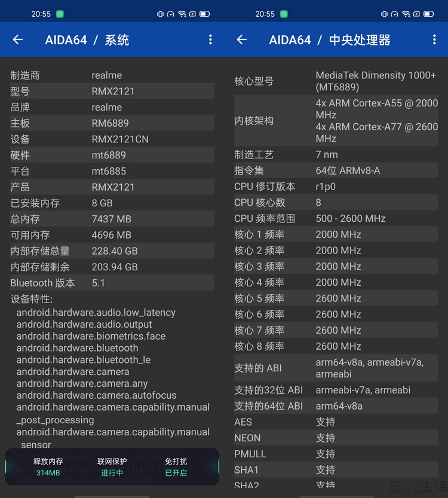Image resolution: width=448 pixels, height=498 pixels.
Task: Select android.hardware.biometrics.face entry
Action: tap(91, 336)
